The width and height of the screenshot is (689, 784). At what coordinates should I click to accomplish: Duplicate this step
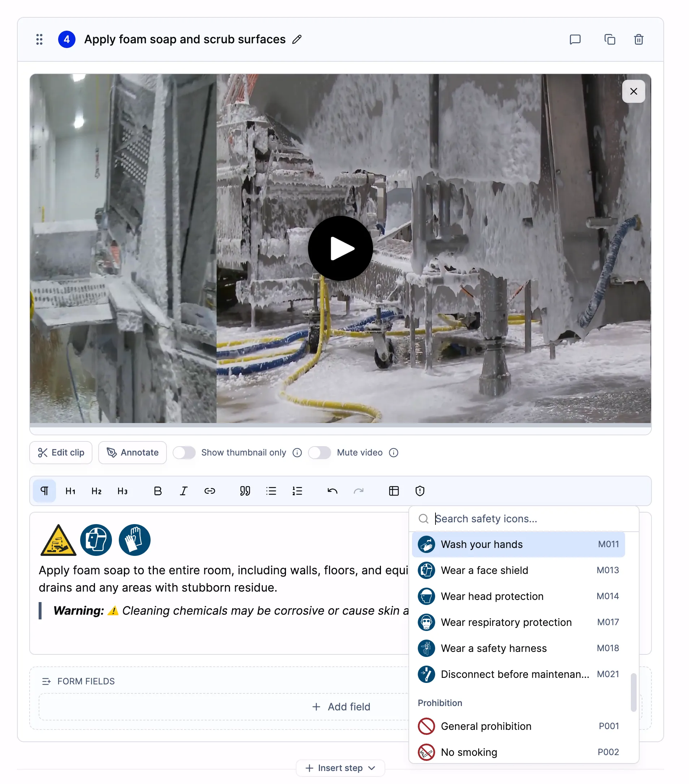[610, 39]
